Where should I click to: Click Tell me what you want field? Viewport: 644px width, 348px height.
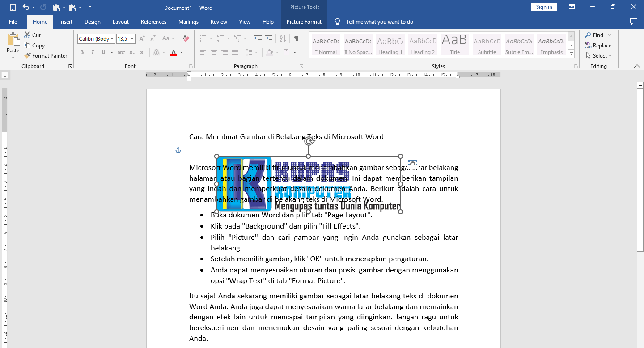click(x=379, y=21)
